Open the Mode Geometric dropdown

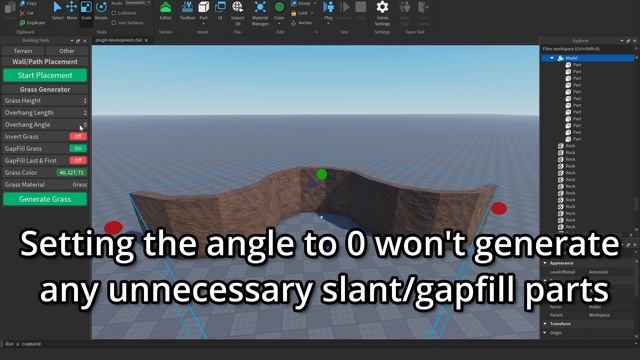pos(137,3)
